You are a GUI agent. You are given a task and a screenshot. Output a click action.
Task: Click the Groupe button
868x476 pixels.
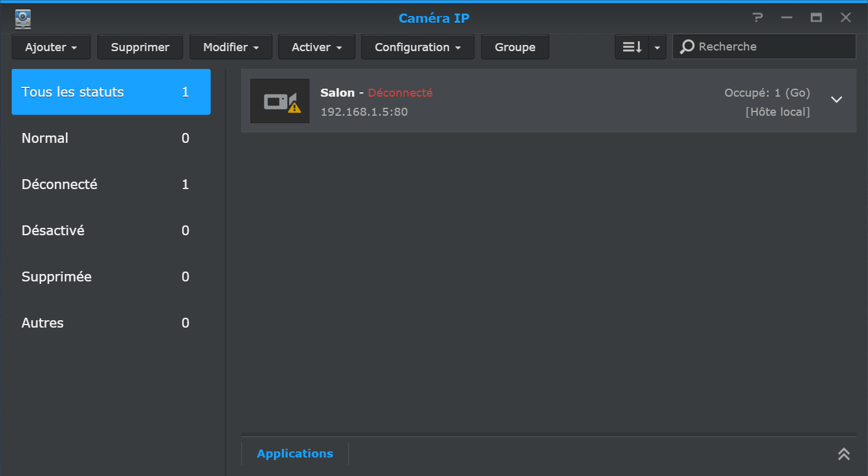(x=515, y=47)
